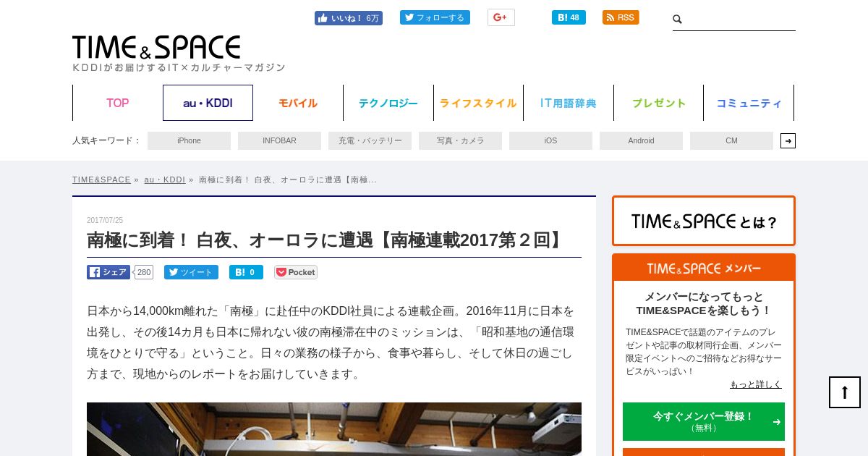Open the ライフスタイル navigation tab

coord(478,103)
